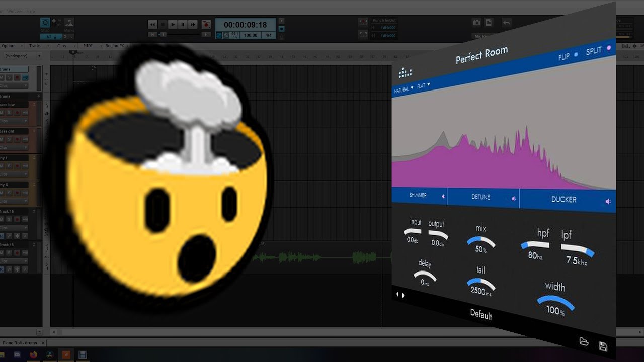Jump to project start button
Viewport: 644px width, 362px height.
coord(152,35)
